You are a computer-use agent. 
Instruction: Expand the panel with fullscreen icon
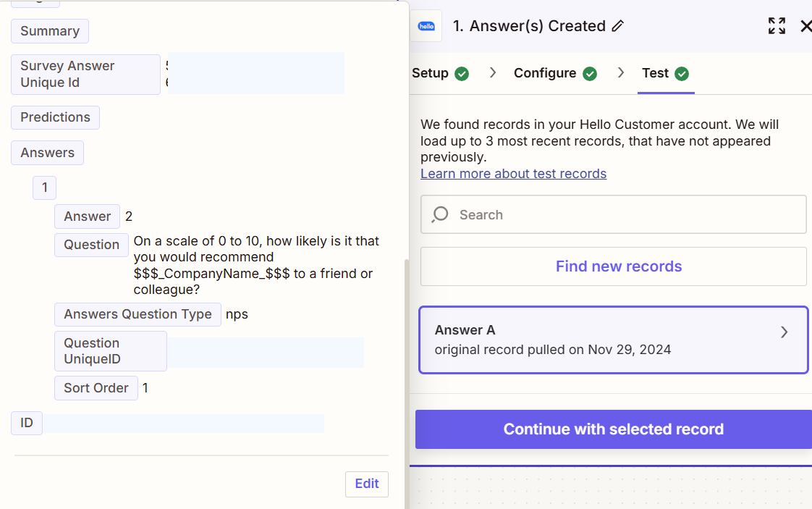click(777, 26)
